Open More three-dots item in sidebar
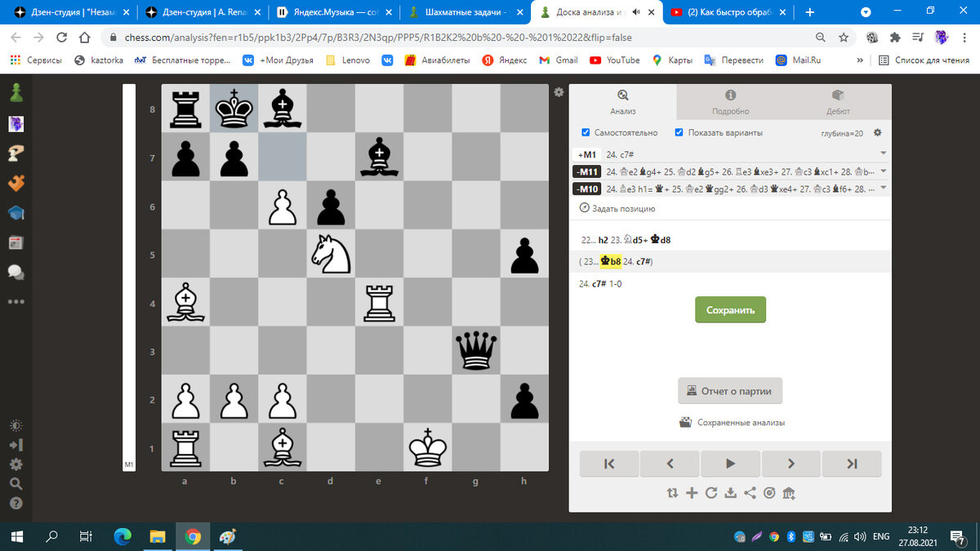The width and height of the screenshot is (980, 551). pyautogui.click(x=16, y=301)
